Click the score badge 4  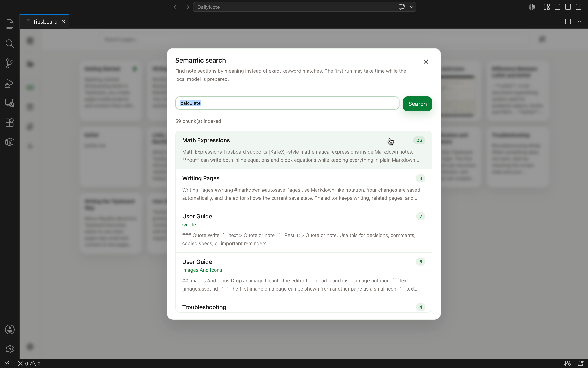click(421, 307)
